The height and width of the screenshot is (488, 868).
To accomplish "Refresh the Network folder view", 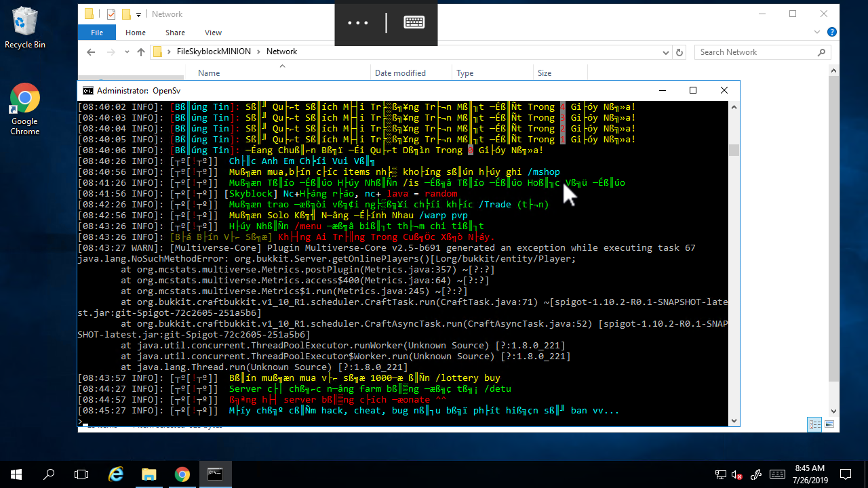I will (x=683, y=52).
